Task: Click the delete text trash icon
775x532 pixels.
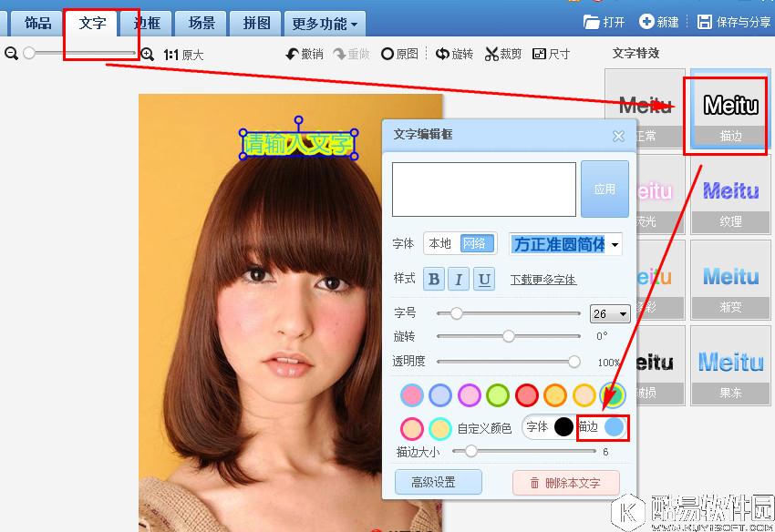Action: coord(533,485)
